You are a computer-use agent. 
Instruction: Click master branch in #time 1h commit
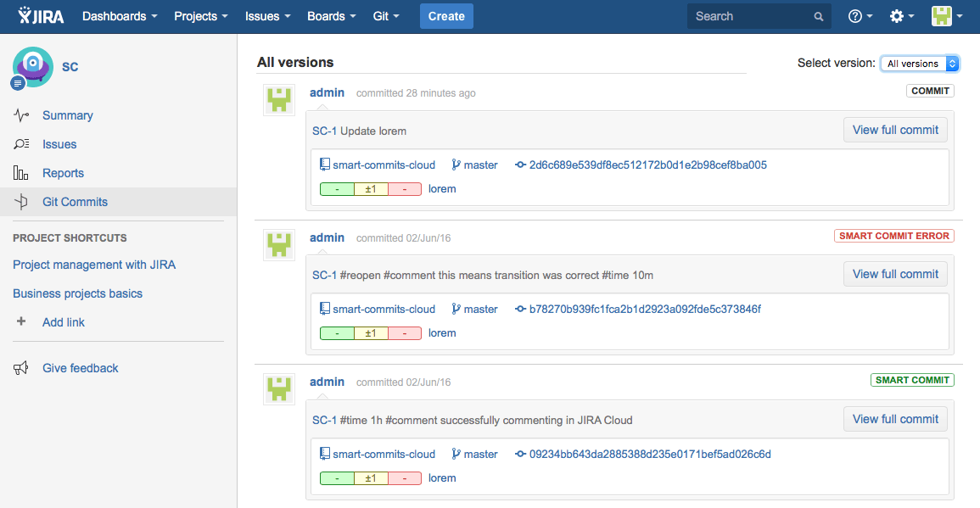coord(480,455)
